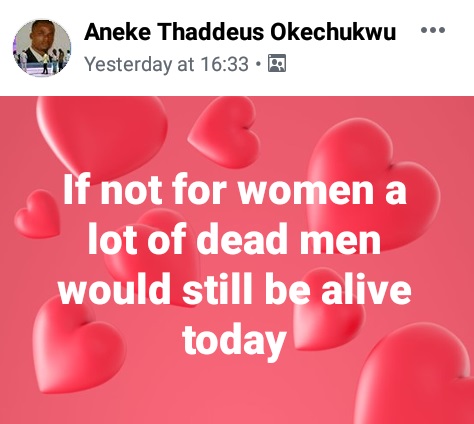Click the "lot of dead men" text line
The height and width of the screenshot is (424, 474).
pos(234,240)
